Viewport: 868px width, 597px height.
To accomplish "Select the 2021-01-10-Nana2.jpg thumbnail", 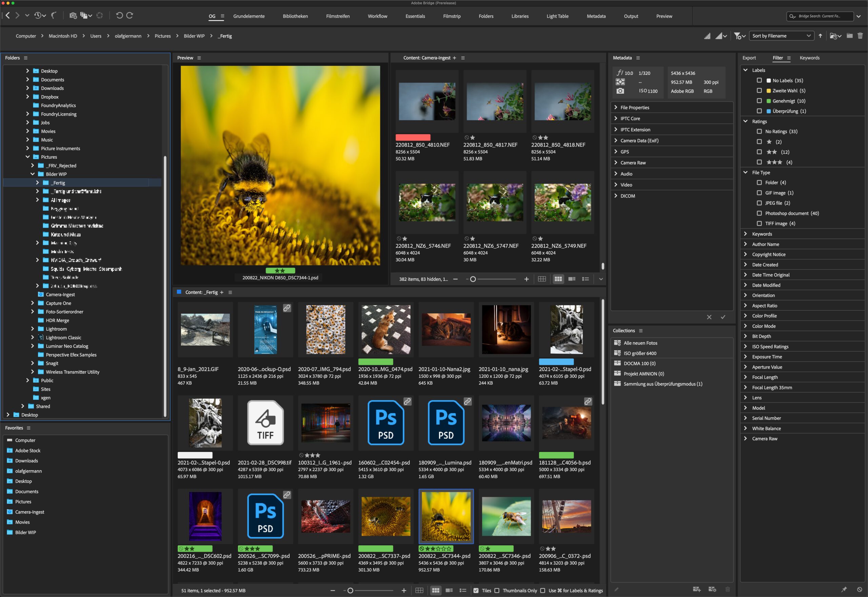I will [x=446, y=330].
